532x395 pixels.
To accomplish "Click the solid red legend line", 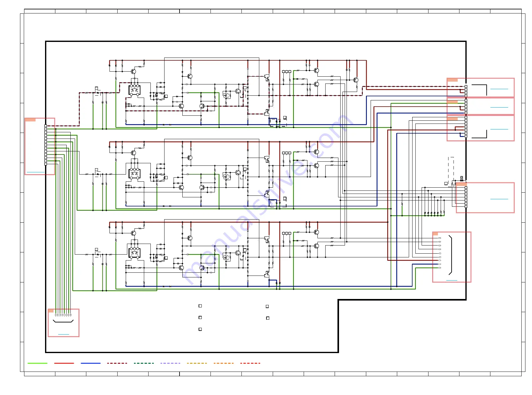I will click(x=64, y=363).
